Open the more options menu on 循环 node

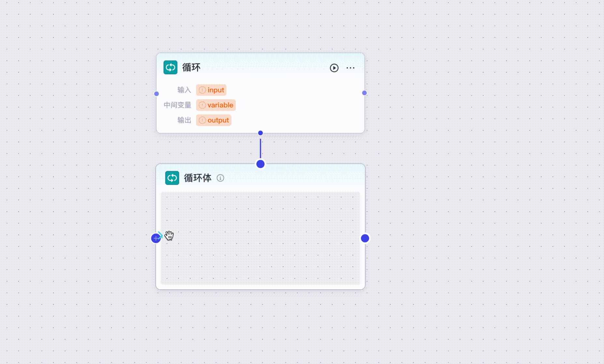click(351, 68)
